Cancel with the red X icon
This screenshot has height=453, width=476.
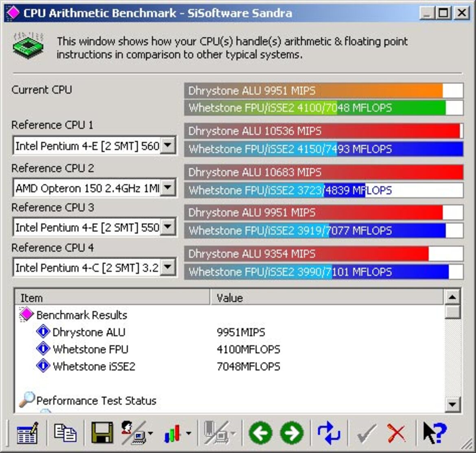coord(397,433)
